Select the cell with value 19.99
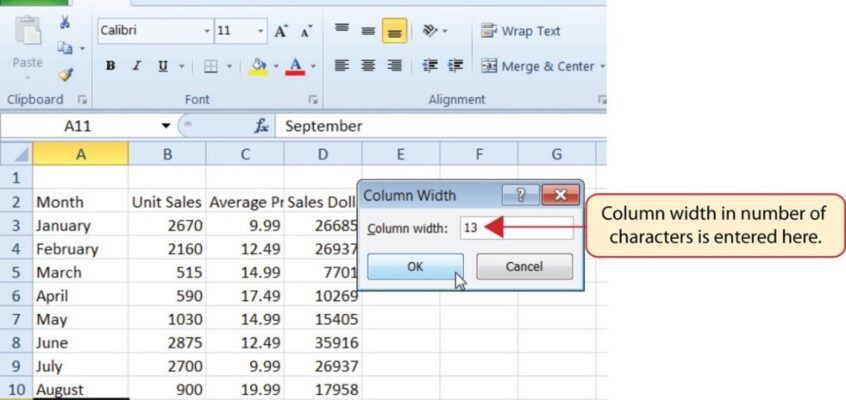The image size is (846, 400). click(x=245, y=389)
